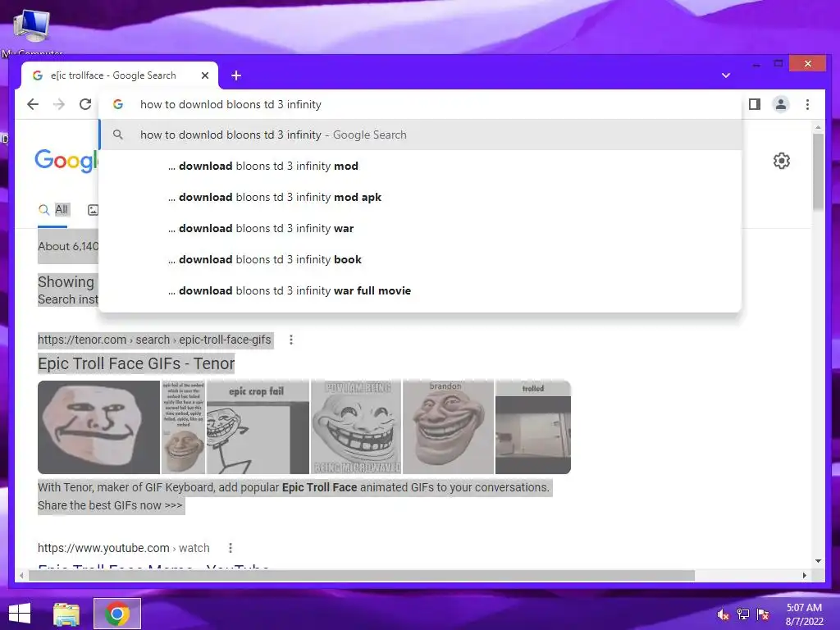Open Google quick settings gear
Screen dimensions: 840x630
coord(782,161)
